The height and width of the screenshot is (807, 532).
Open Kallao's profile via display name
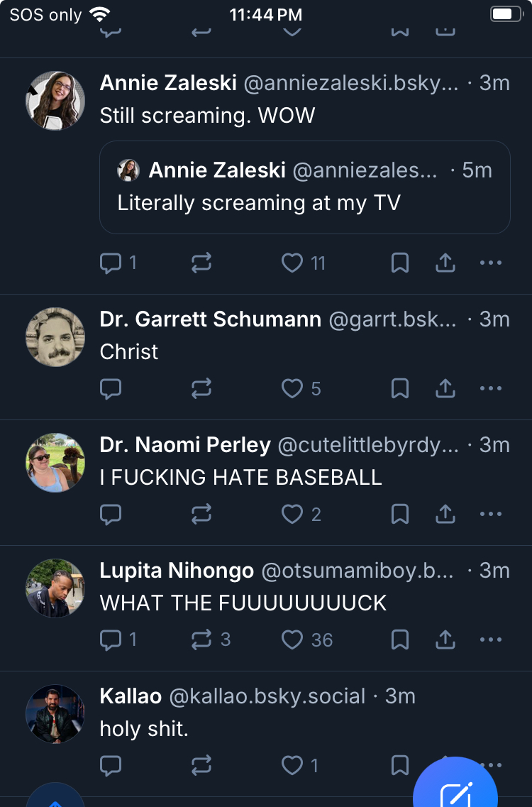pos(131,696)
